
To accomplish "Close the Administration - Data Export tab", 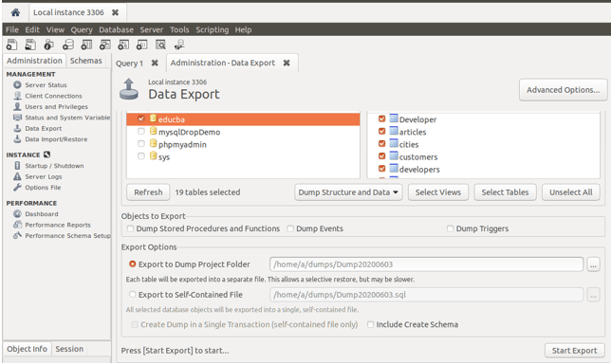I will point(287,63).
